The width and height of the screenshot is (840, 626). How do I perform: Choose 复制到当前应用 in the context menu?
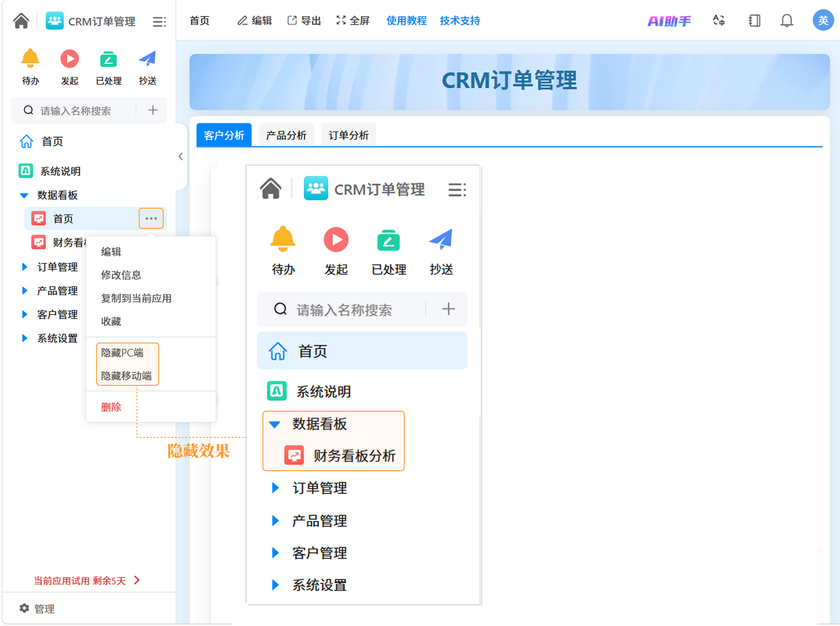point(136,298)
